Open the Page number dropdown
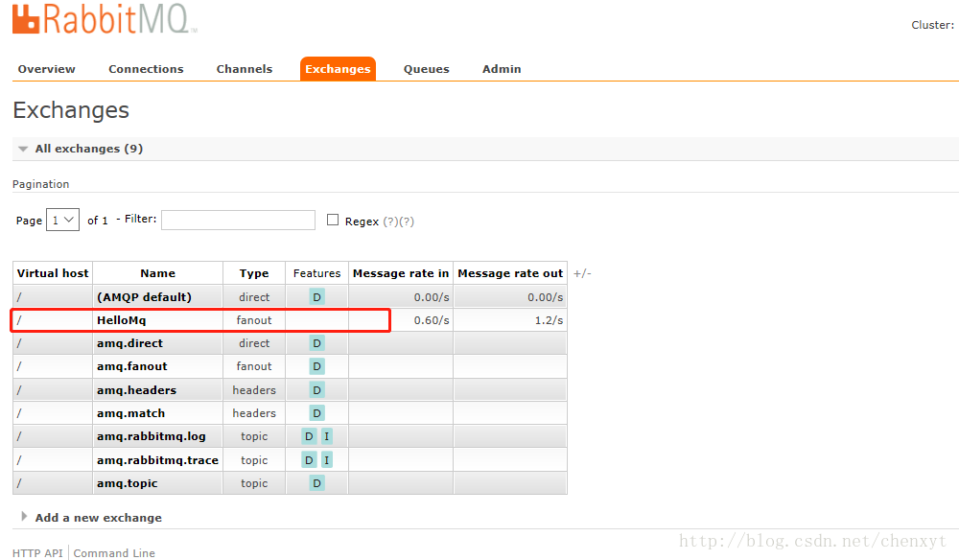 click(62, 220)
